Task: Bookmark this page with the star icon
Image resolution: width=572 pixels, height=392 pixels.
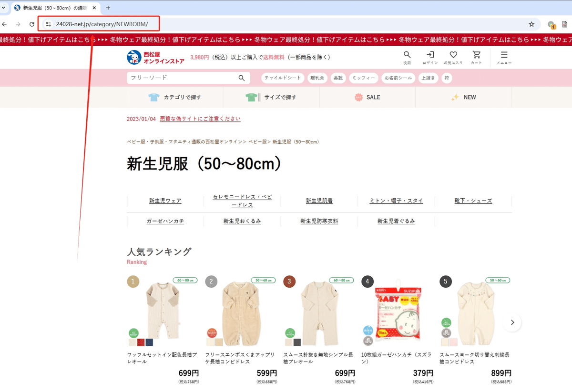Action: click(531, 24)
